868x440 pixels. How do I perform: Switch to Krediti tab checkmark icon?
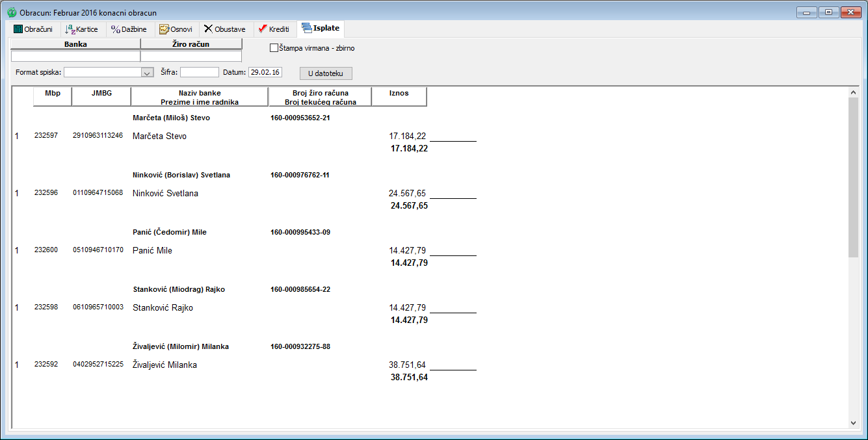(x=263, y=29)
